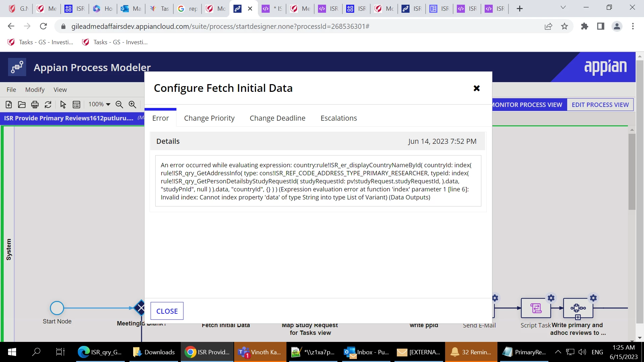The height and width of the screenshot is (362, 644).
Task: Open the volume control in system tray
Action: pos(582,352)
